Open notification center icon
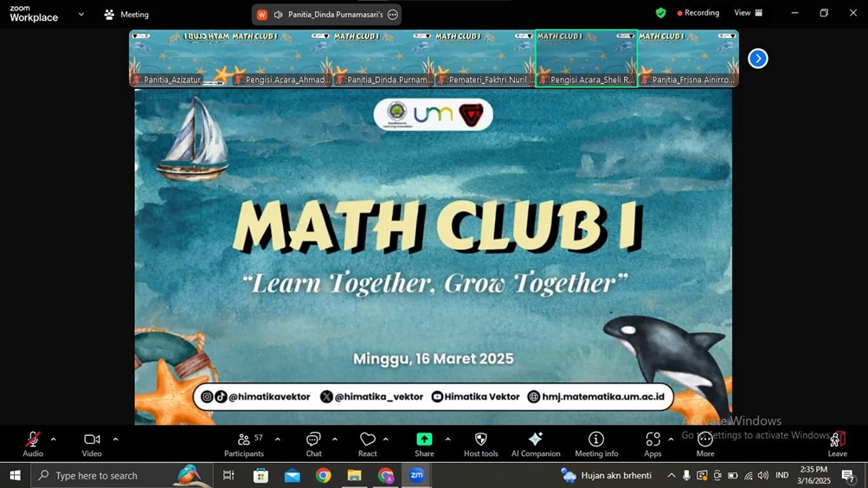The height and width of the screenshot is (488, 868). click(849, 475)
